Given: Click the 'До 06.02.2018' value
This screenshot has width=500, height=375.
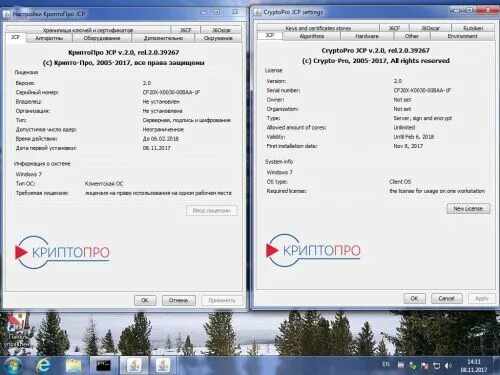Looking at the screenshot, I should 160,139.
